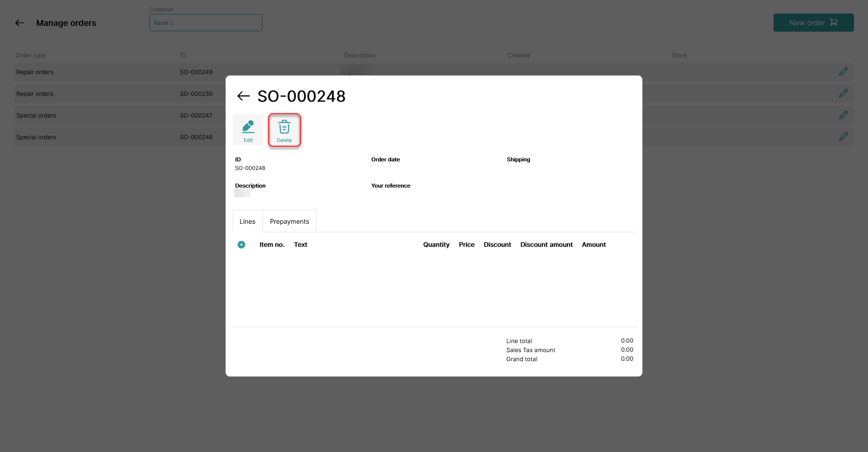Click SO-000248 ID in the orders list

[196, 137]
